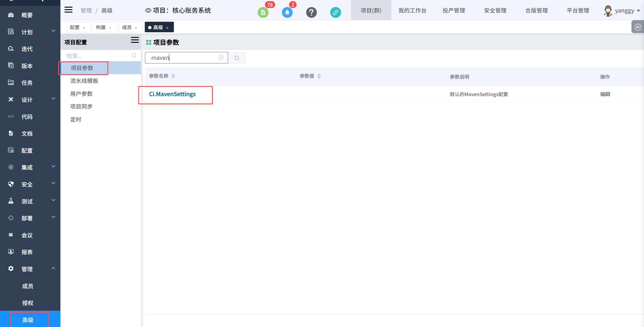Click the green document notifications icon
Viewport: 644px width, 327px height.
click(263, 12)
